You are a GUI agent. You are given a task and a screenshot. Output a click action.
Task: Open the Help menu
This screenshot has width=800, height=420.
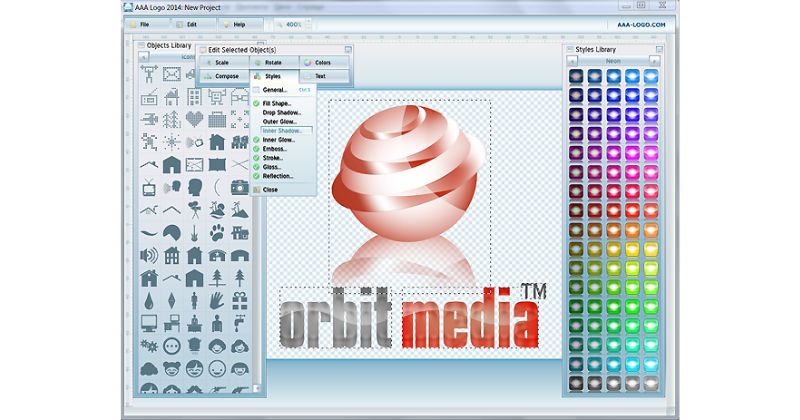coord(239,24)
